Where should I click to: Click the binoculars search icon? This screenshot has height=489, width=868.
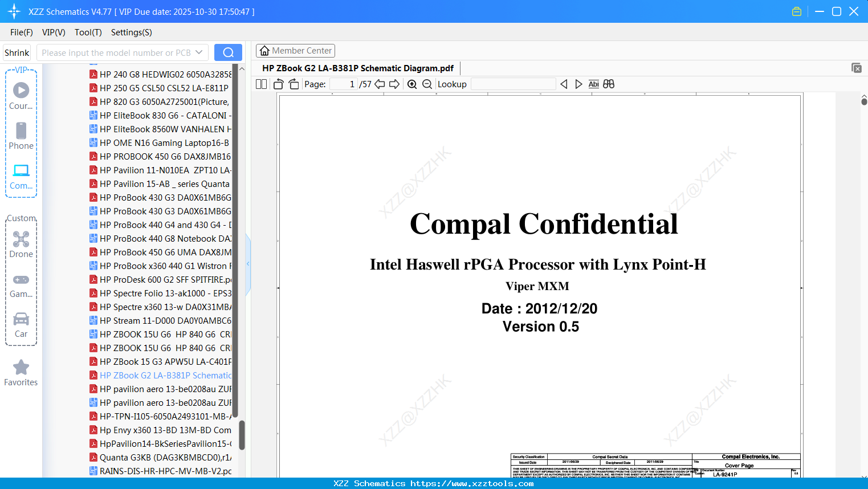609,84
